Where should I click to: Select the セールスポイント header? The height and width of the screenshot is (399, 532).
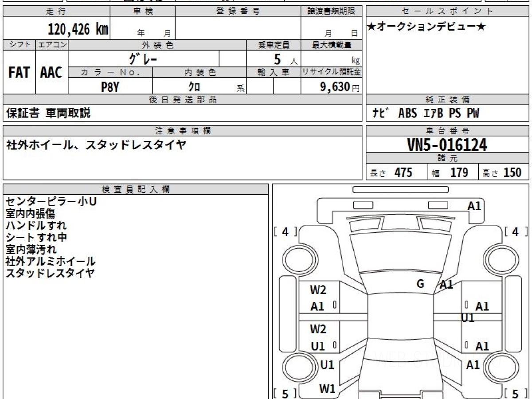click(x=447, y=12)
